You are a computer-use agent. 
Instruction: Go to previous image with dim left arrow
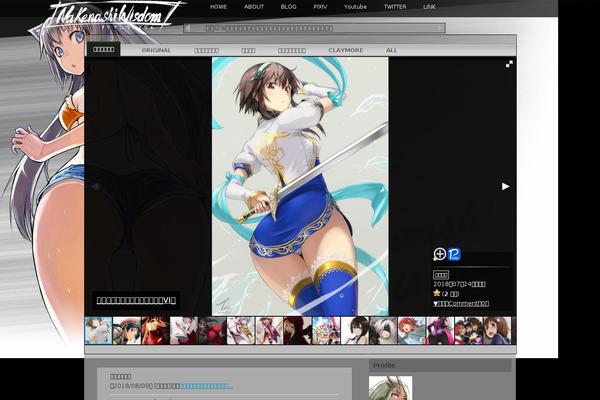click(95, 186)
